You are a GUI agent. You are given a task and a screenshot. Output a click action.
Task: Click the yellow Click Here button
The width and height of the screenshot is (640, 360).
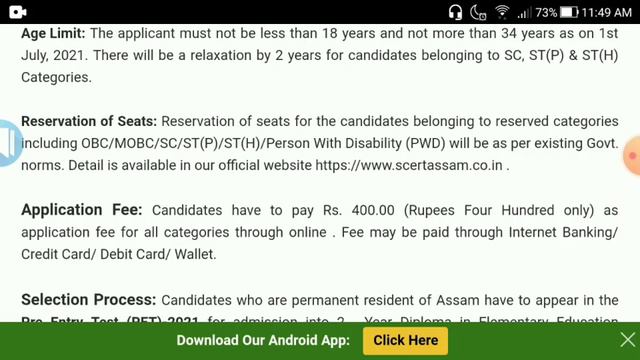(x=405, y=340)
